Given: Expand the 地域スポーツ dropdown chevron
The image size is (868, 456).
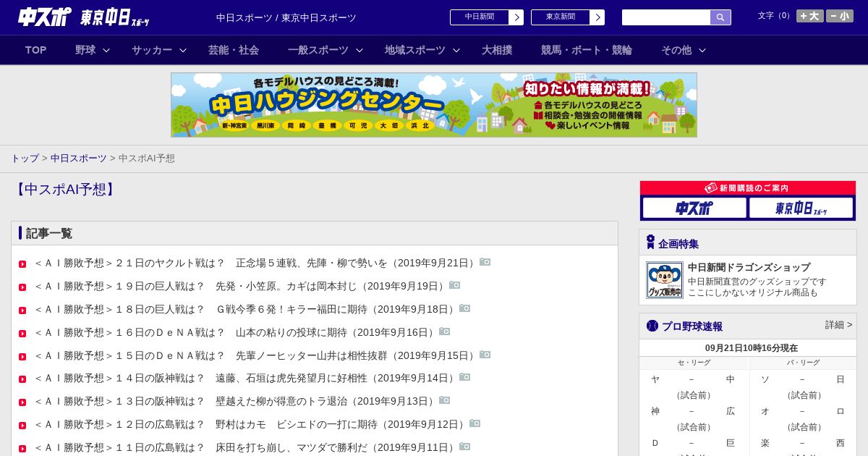Looking at the screenshot, I should click(456, 50).
